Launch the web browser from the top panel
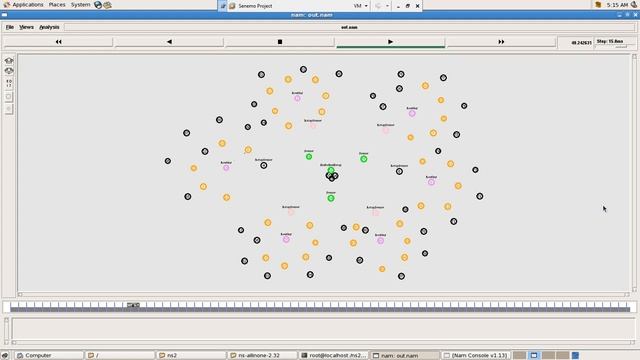The image size is (640, 360). point(98,5)
